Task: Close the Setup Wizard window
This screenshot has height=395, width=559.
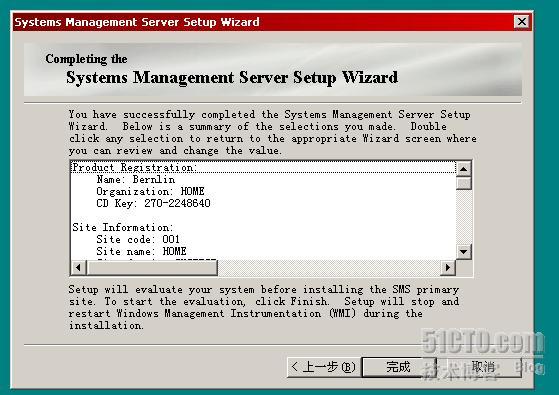Action: click(x=522, y=22)
